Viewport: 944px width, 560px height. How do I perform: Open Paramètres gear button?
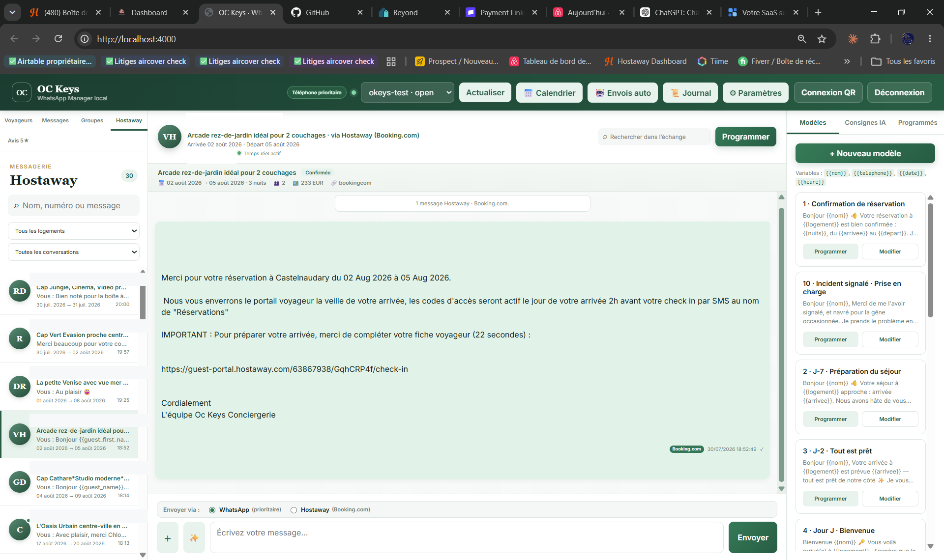pos(756,92)
